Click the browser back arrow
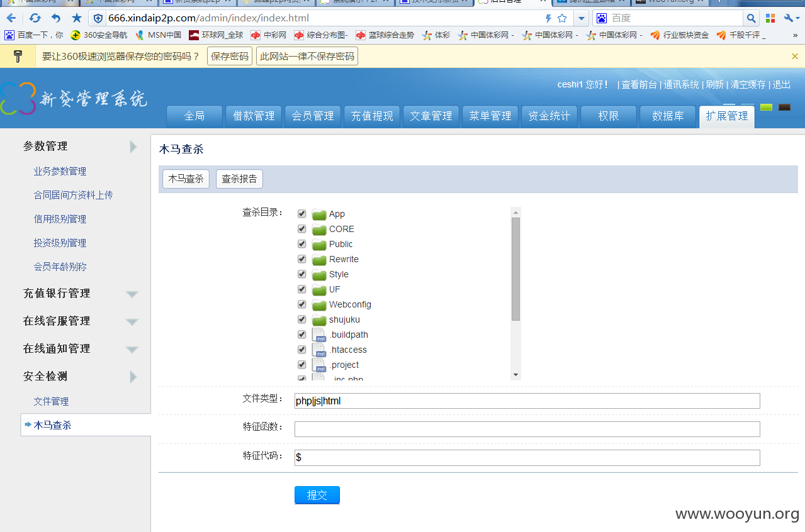 [11, 18]
